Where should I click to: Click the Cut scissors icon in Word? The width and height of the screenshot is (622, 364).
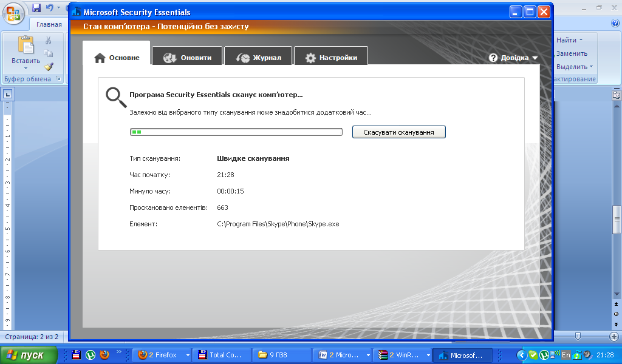[49, 40]
